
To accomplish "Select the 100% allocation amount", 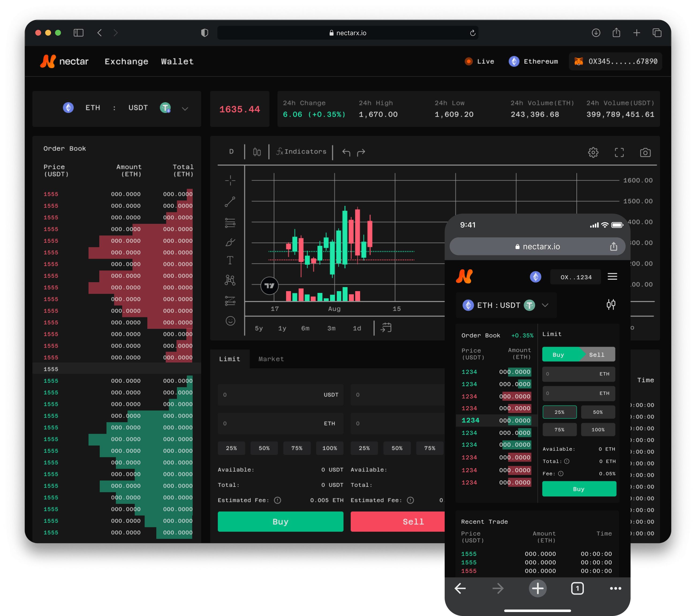I will click(x=330, y=448).
